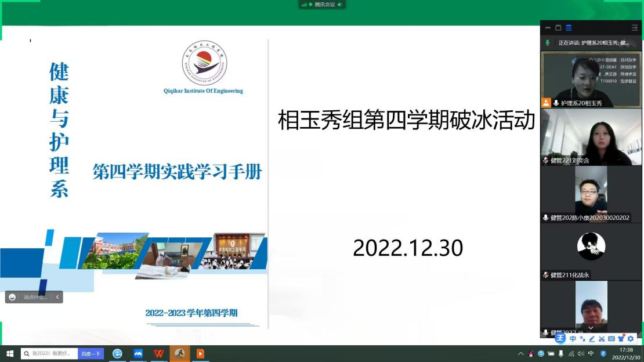Open the video panel settings menu icon
The image size is (644, 362).
[x=635, y=28]
